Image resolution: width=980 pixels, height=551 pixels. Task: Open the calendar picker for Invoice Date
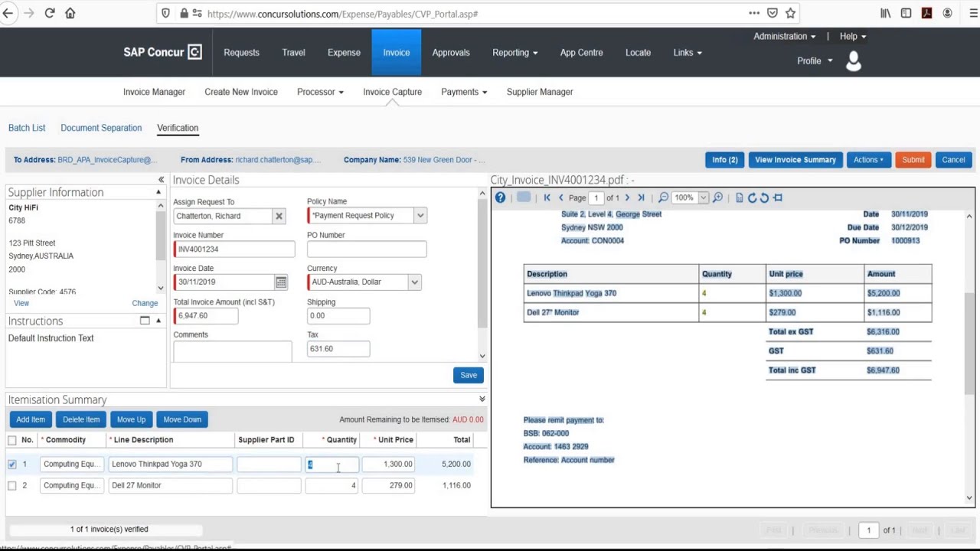(x=280, y=282)
